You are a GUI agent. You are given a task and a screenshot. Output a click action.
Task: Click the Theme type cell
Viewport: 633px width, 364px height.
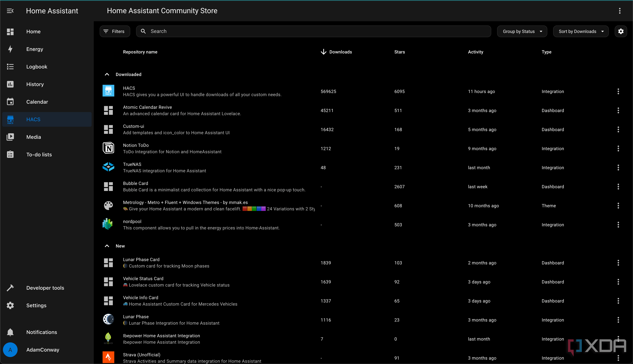click(549, 205)
